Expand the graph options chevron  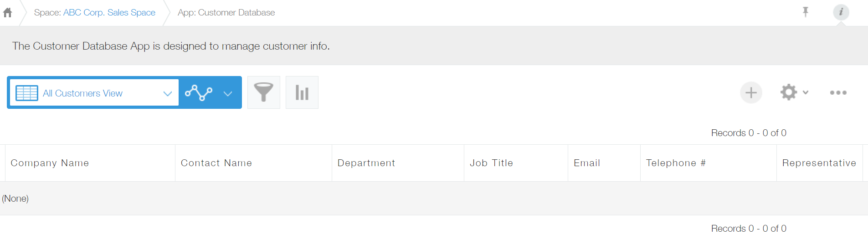228,93
